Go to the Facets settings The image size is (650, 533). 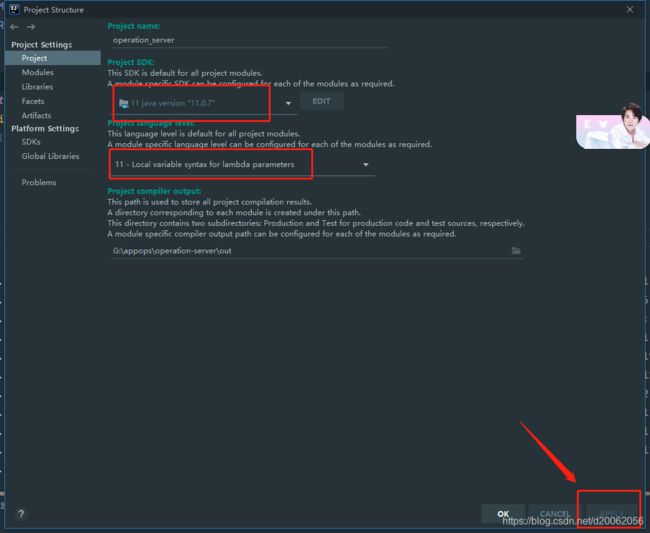pos(33,101)
